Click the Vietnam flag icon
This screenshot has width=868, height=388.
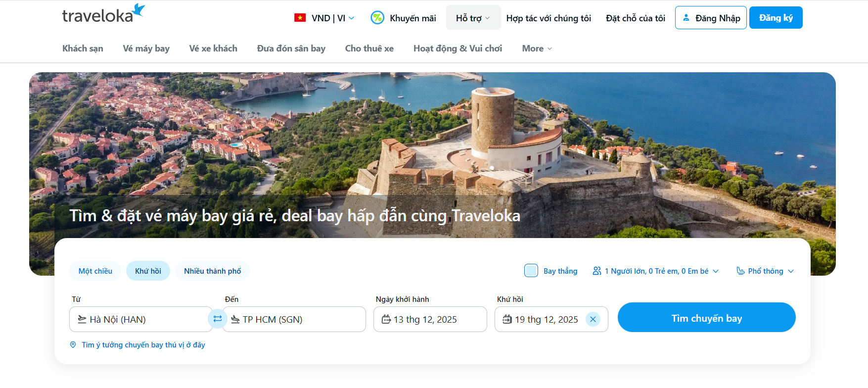tap(300, 18)
